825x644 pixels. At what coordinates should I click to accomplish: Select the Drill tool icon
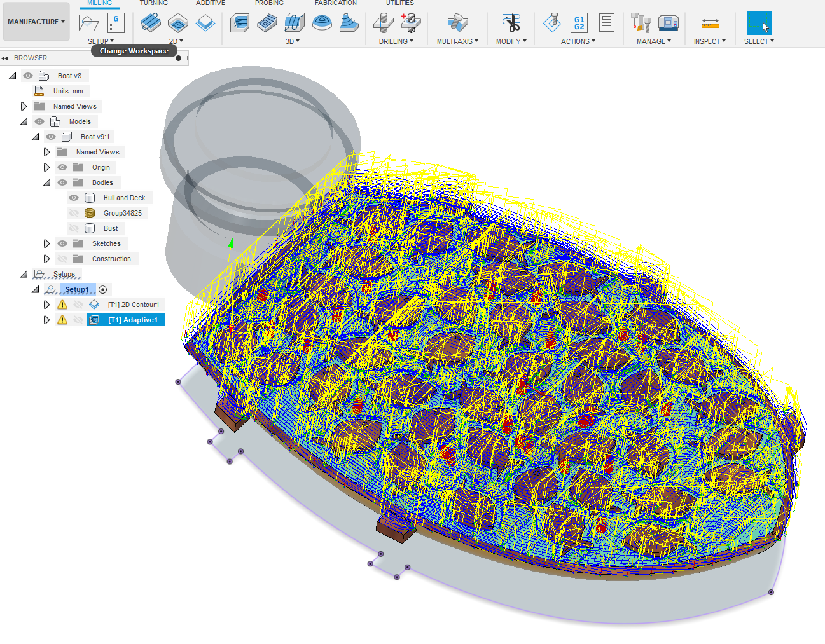pyautogui.click(x=383, y=24)
